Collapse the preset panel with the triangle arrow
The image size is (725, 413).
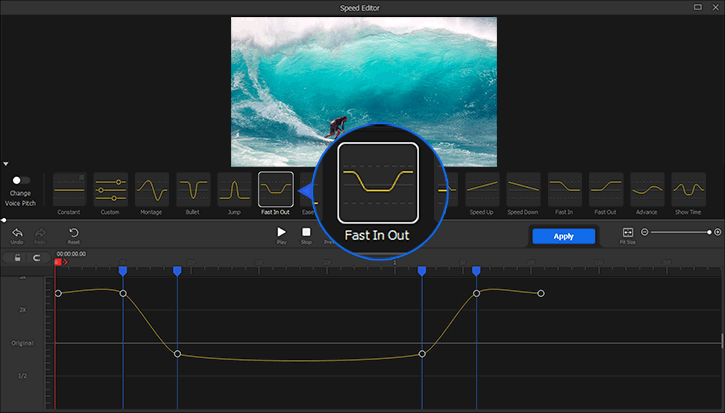coord(6,163)
